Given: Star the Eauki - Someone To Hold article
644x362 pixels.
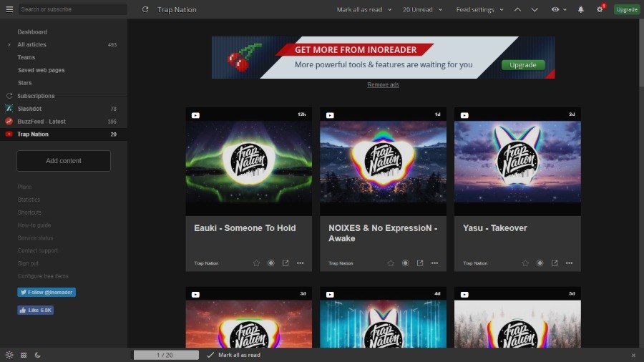Looking at the screenshot, I should pyautogui.click(x=256, y=263).
